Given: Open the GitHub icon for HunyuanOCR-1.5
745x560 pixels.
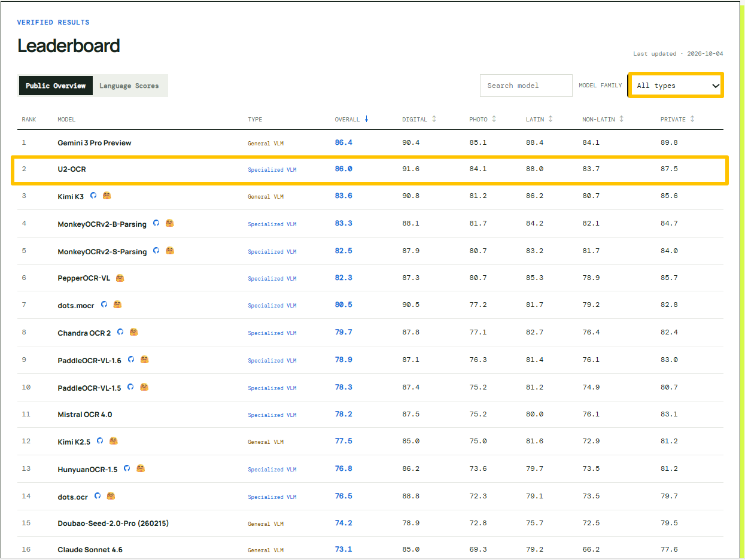Looking at the screenshot, I should (127, 468).
